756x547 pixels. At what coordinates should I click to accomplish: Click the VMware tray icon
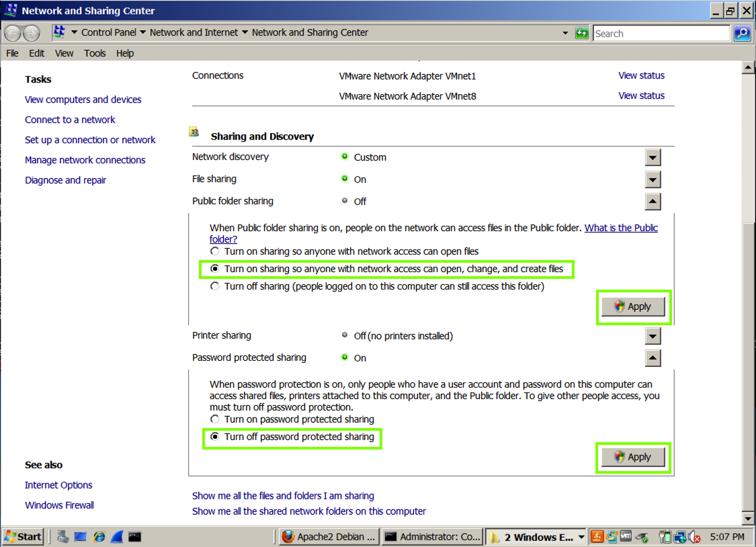pos(626,536)
